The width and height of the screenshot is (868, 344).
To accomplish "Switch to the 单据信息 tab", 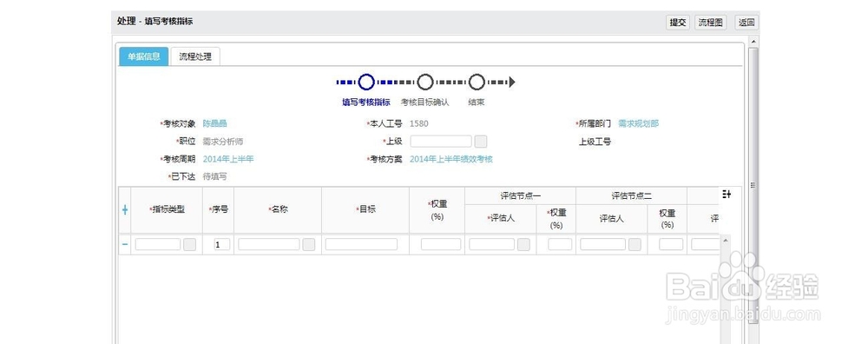I will tap(144, 56).
